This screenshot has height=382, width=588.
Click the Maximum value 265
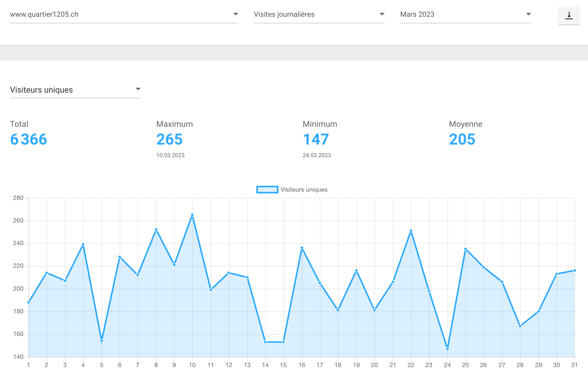169,139
